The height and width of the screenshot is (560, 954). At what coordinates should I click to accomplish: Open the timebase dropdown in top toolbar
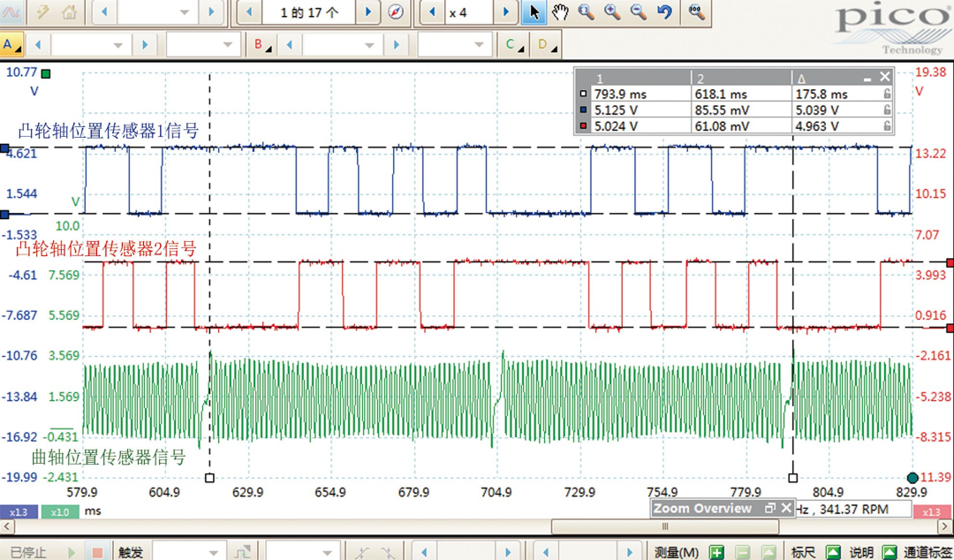click(x=185, y=12)
